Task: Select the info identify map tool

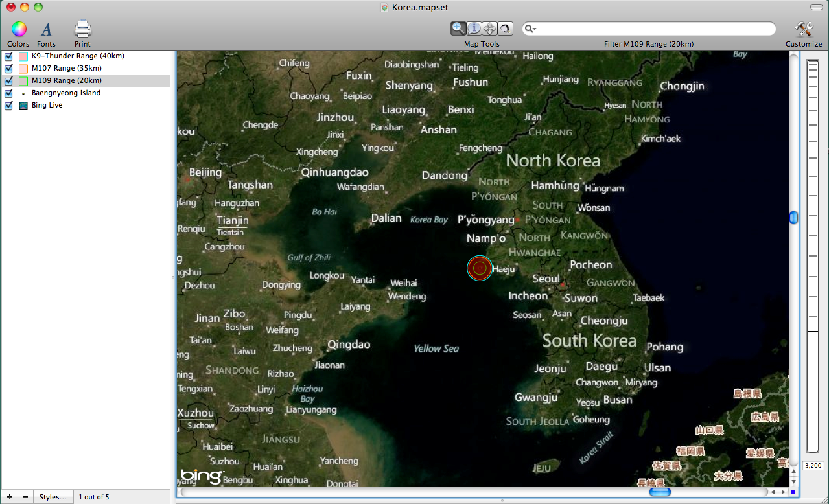Action: 474,28
